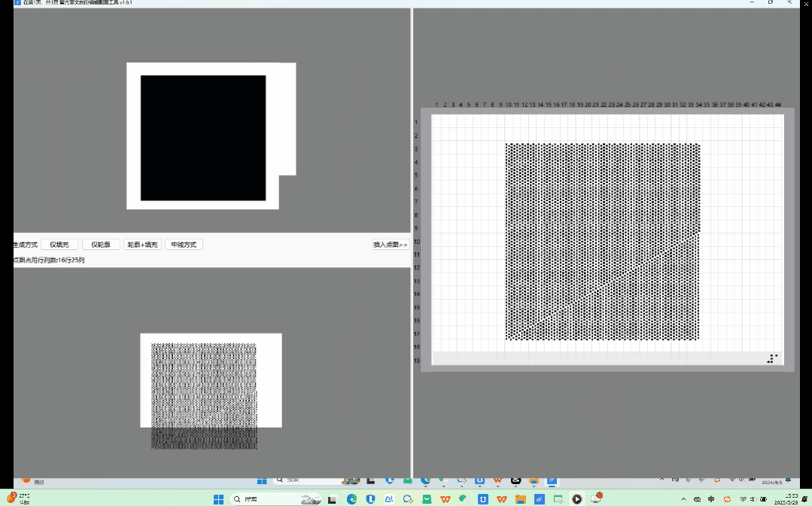
Task: Switch the 中 input method indicator
Action: tap(711, 499)
